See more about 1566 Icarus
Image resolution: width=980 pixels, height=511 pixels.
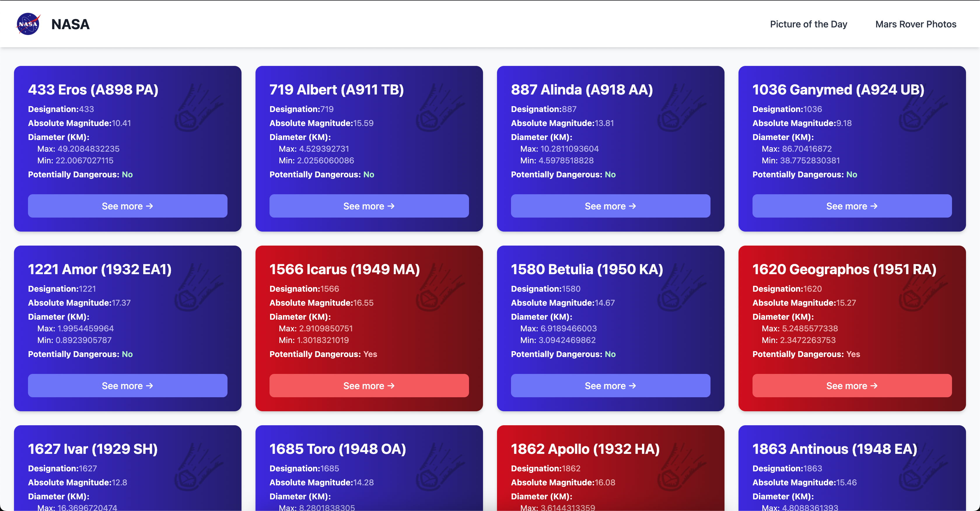[369, 386]
